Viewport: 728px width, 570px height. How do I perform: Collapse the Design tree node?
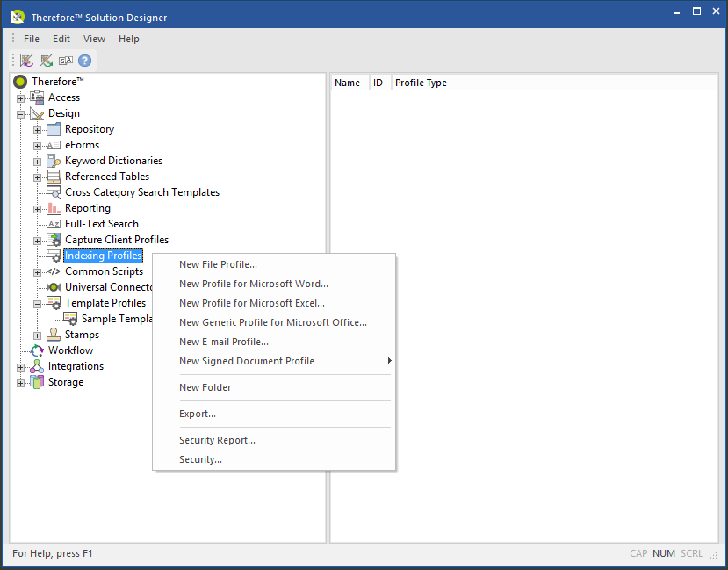(19, 113)
